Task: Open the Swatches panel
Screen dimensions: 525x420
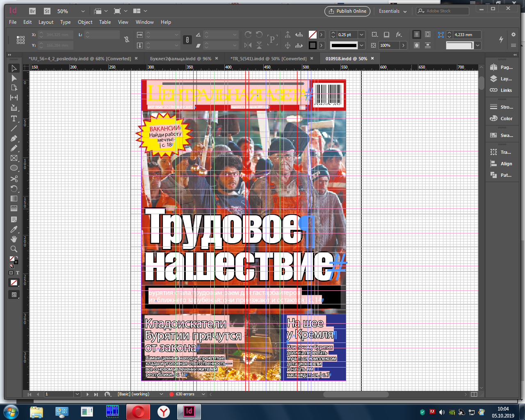Action: pyautogui.click(x=502, y=135)
